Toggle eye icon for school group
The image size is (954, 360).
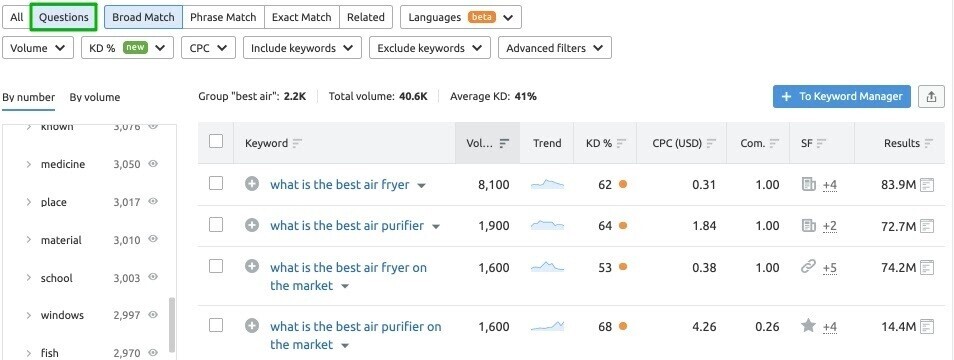[153, 277]
